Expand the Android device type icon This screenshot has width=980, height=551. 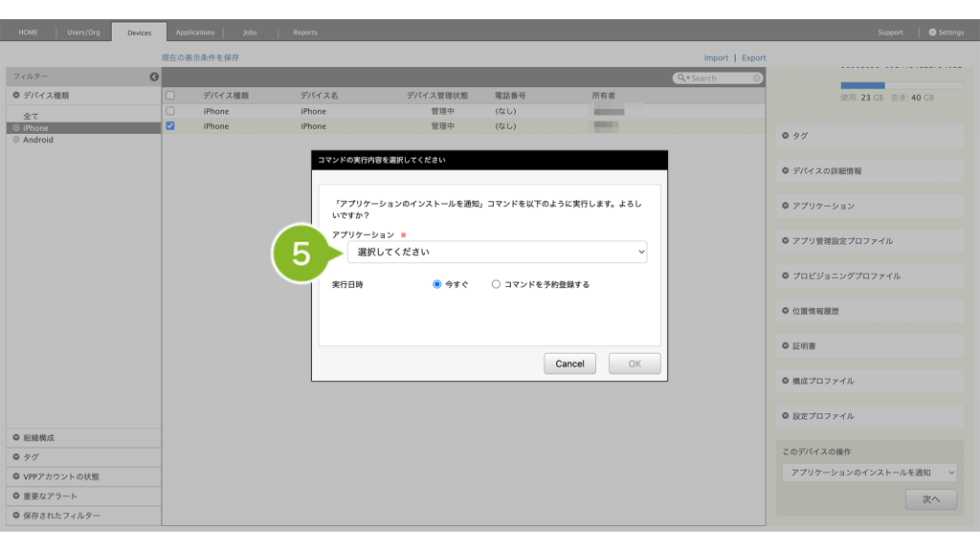pyautogui.click(x=16, y=140)
